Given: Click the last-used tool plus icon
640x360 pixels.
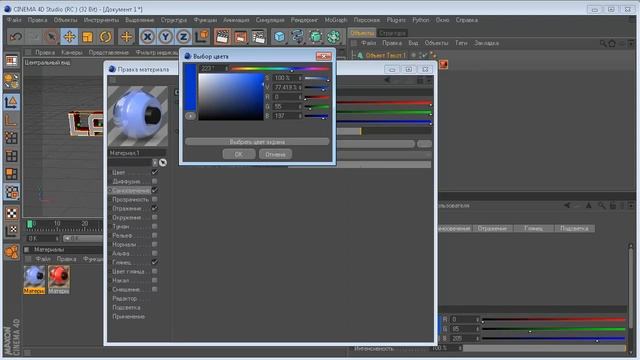Looking at the screenshot, I should click(x=127, y=37).
